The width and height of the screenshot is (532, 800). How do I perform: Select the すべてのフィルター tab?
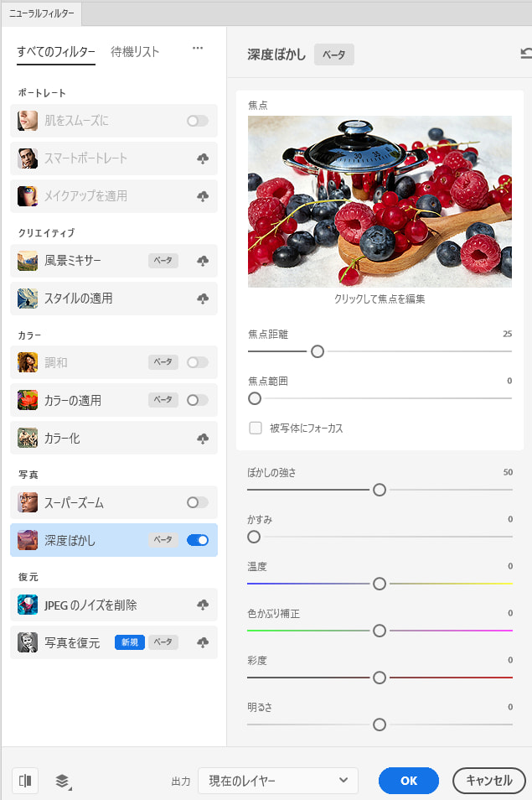pyautogui.click(x=56, y=51)
